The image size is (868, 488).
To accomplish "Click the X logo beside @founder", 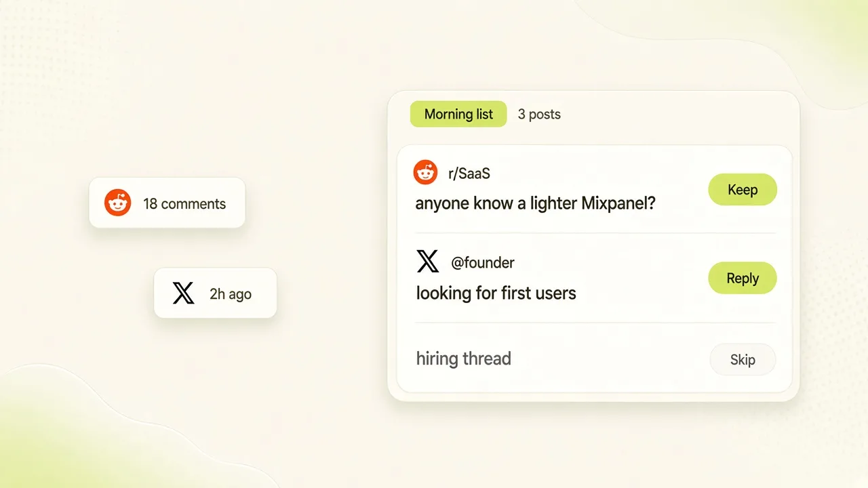I will 428,261.
